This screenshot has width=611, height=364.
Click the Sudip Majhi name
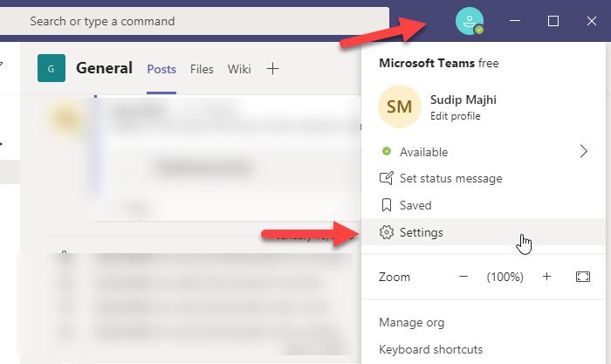[463, 100]
